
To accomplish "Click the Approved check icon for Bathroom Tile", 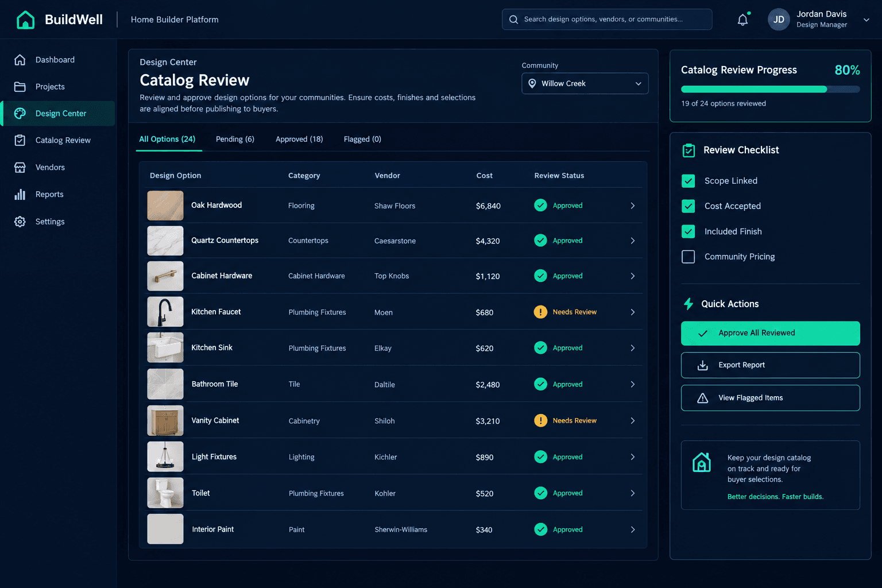I will (x=540, y=384).
